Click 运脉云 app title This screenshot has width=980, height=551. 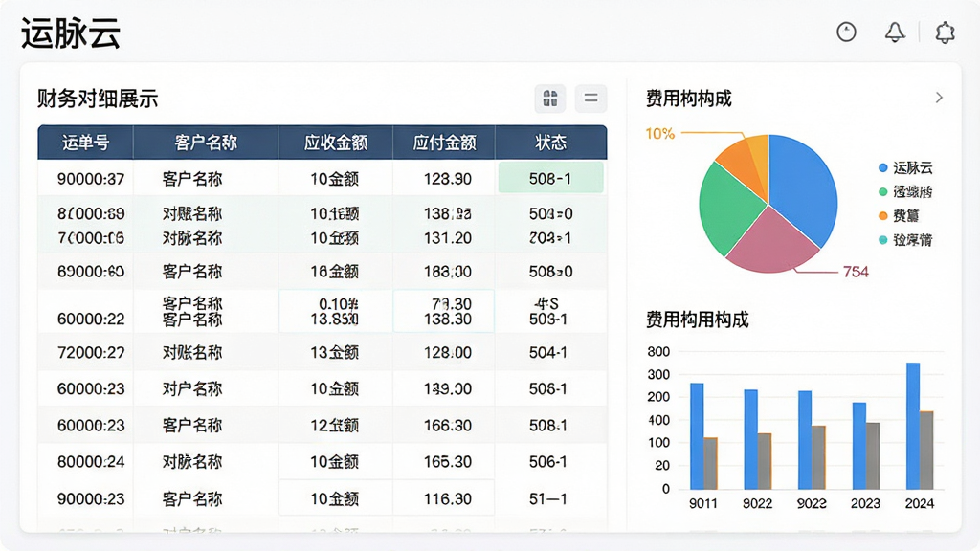pyautogui.click(x=71, y=33)
